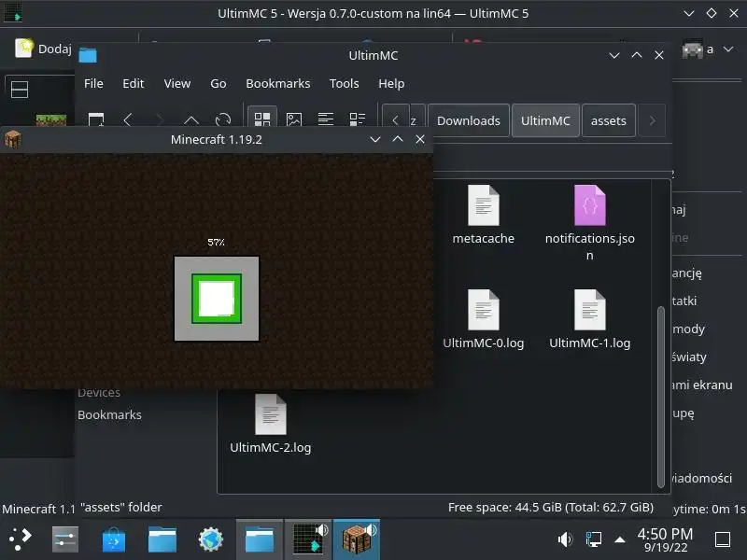Navigate to UltimMC in the path bar
Screen dimensions: 747x560
coord(545,120)
